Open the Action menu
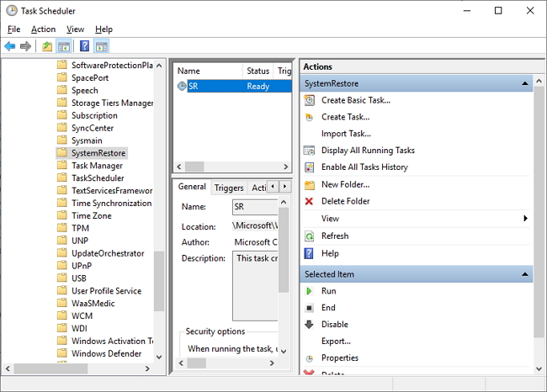 coord(43,29)
